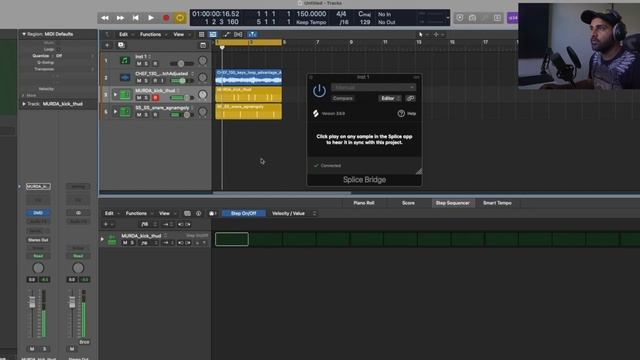Open the Step Sequencer Functions menu
The height and width of the screenshot is (360, 640).
tap(136, 213)
